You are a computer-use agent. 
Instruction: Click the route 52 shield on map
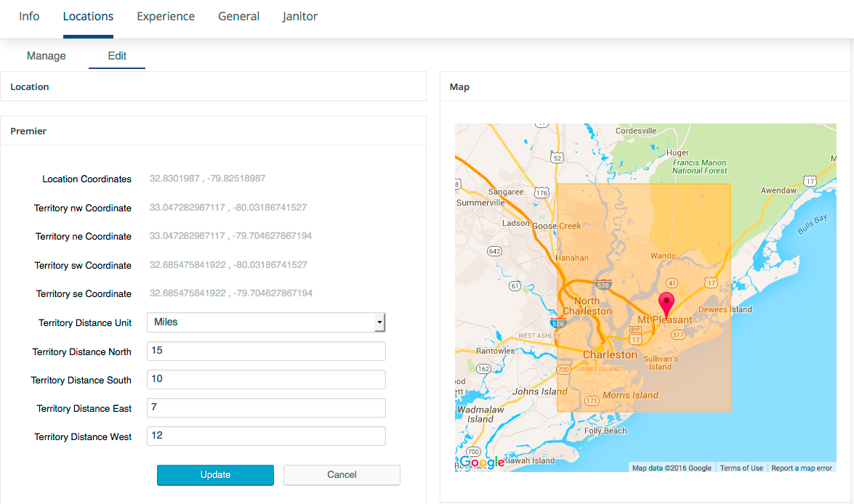[557, 158]
